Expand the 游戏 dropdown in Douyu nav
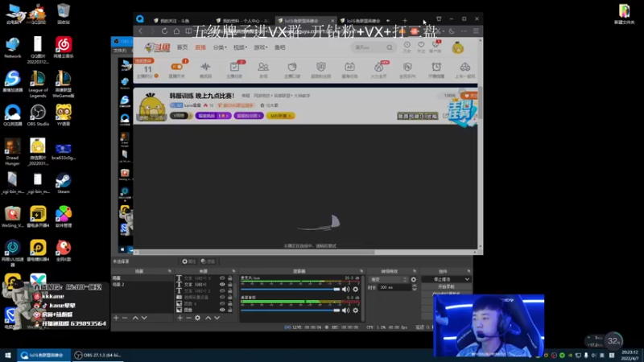Screen dimensions: 644x362 point(261,47)
